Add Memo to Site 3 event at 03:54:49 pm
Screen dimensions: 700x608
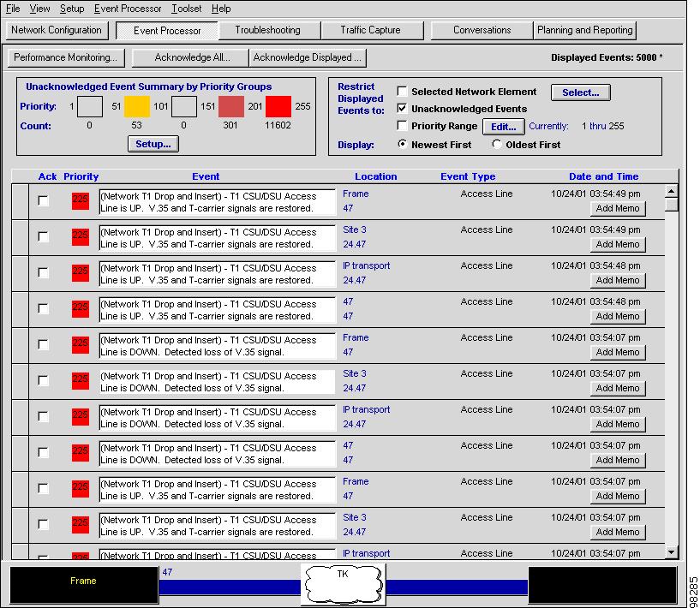pyautogui.click(x=618, y=244)
